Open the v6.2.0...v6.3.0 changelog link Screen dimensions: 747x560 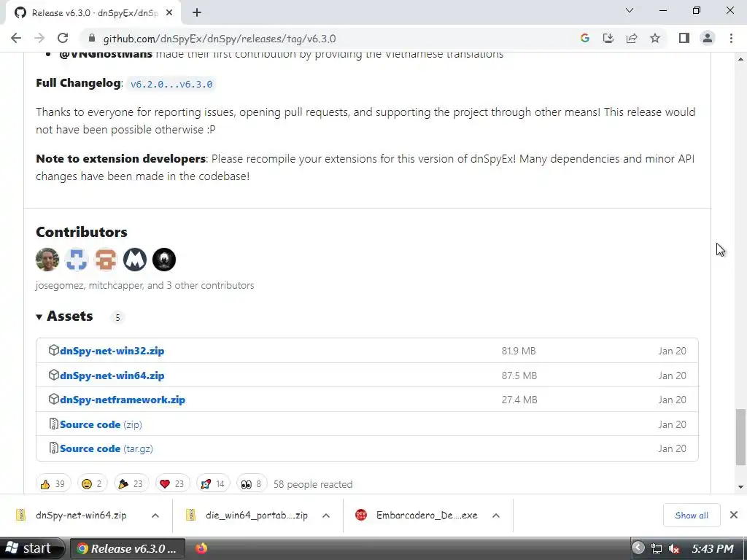click(x=171, y=84)
